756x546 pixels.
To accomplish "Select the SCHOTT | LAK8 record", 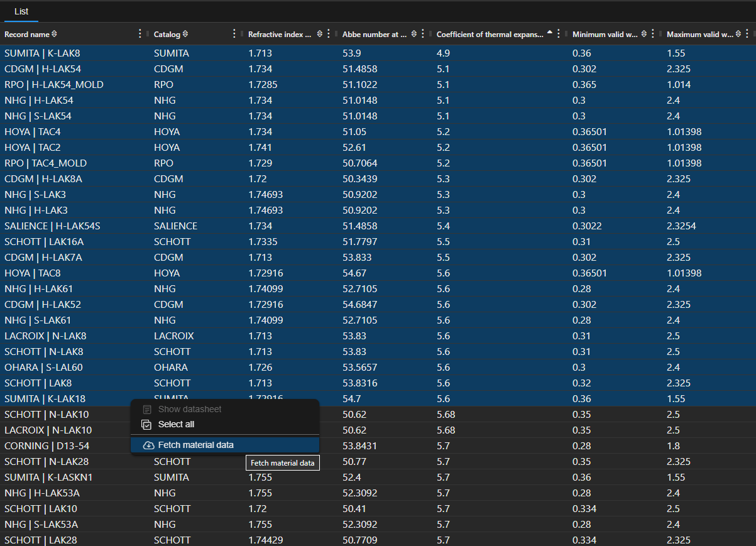I will point(378,383).
